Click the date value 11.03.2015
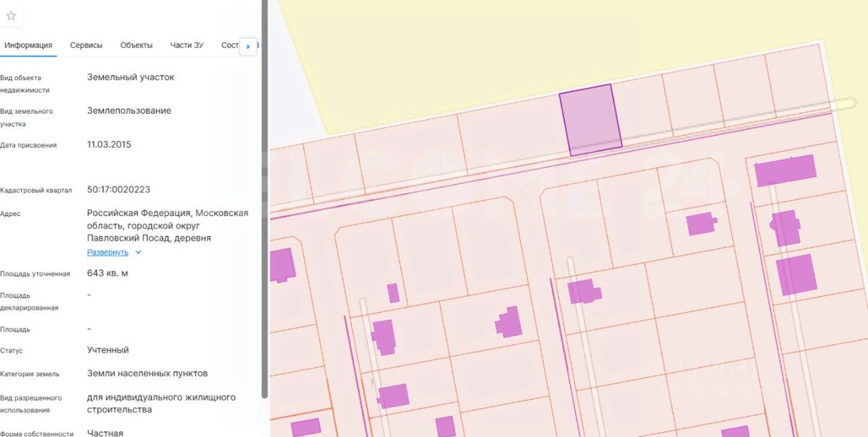The width and height of the screenshot is (868, 437). pos(109,144)
